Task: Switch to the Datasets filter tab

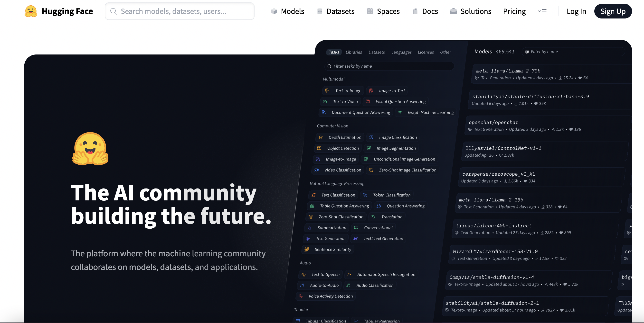Action: pyautogui.click(x=377, y=52)
